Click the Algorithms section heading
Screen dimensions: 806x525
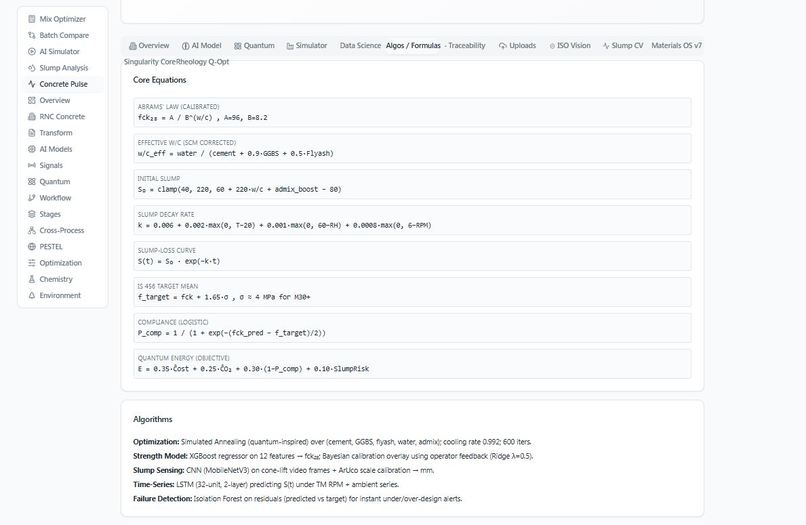click(x=153, y=419)
